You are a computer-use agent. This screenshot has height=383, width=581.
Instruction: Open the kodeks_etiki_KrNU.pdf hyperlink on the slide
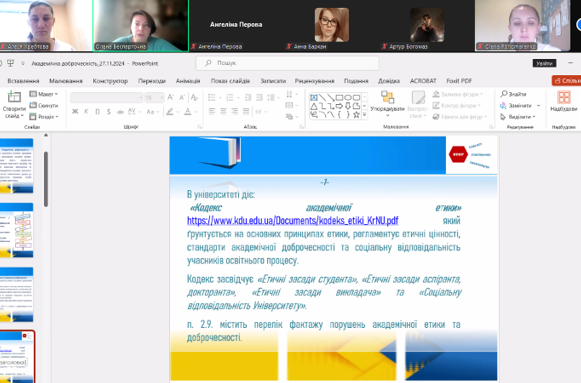pos(293,221)
